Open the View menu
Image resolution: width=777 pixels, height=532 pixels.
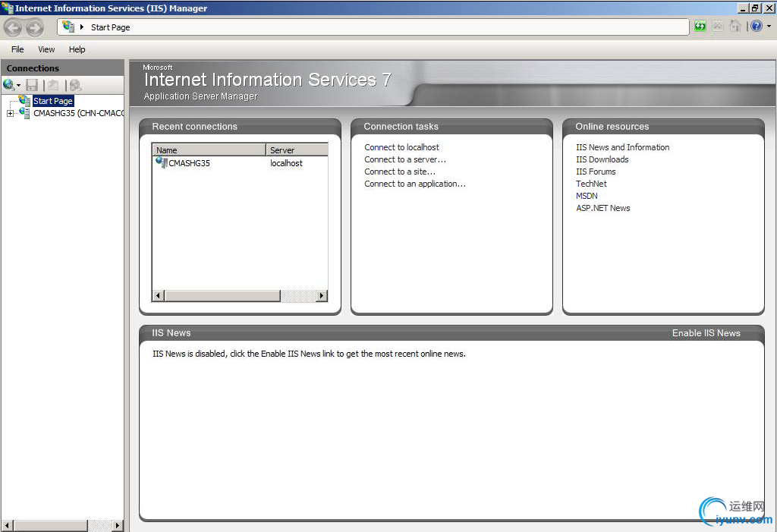coord(46,49)
